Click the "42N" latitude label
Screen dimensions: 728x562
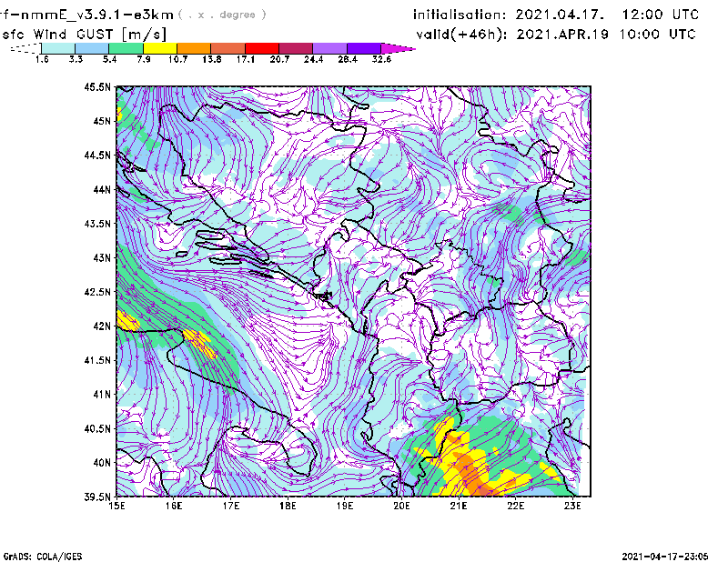coord(102,326)
